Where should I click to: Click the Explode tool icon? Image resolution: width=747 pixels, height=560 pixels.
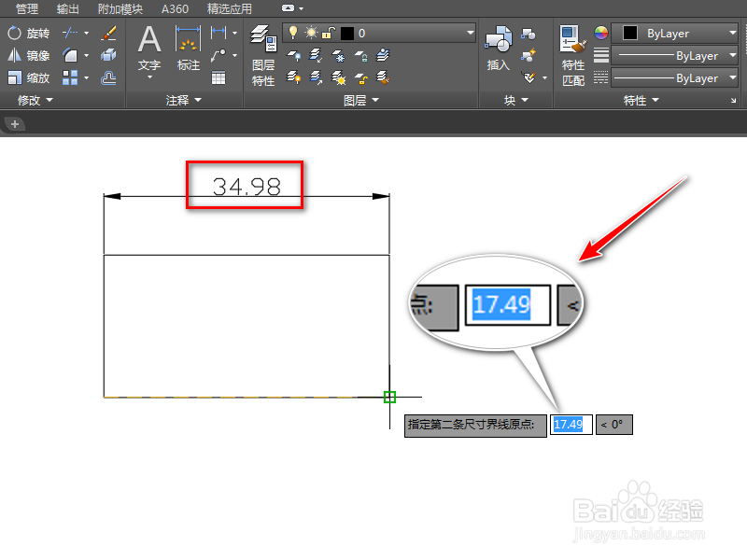[x=108, y=55]
